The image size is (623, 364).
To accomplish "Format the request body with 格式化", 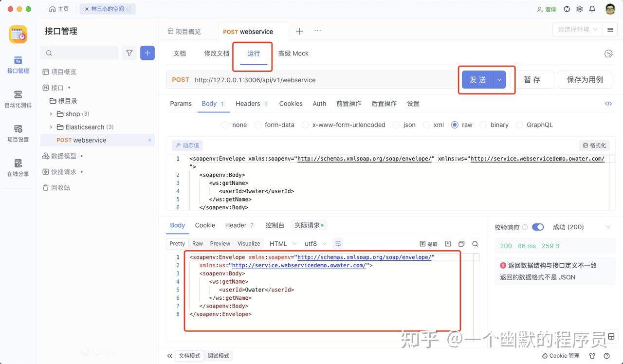I will (594, 145).
